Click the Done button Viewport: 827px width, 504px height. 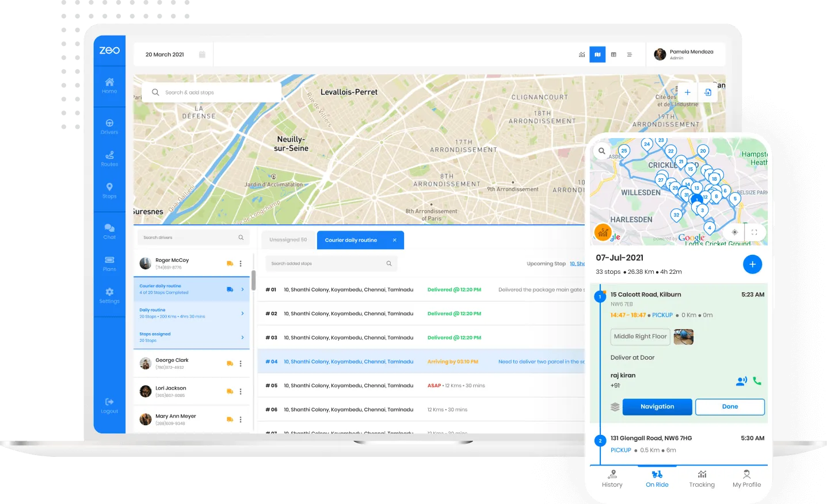coord(730,407)
